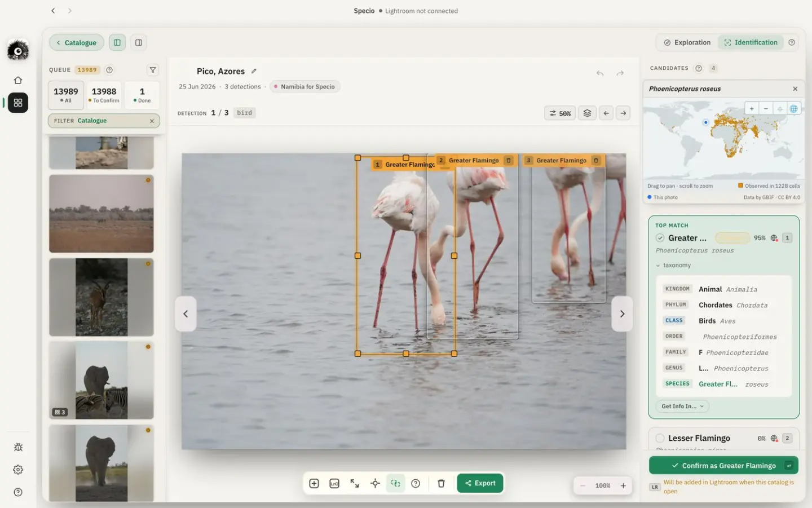Go to next photo with right chevron
The image size is (812, 508).
pyautogui.click(x=623, y=314)
